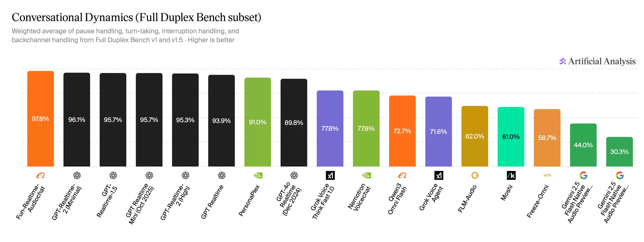Click the 30.3% Gemini bar

point(619,152)
